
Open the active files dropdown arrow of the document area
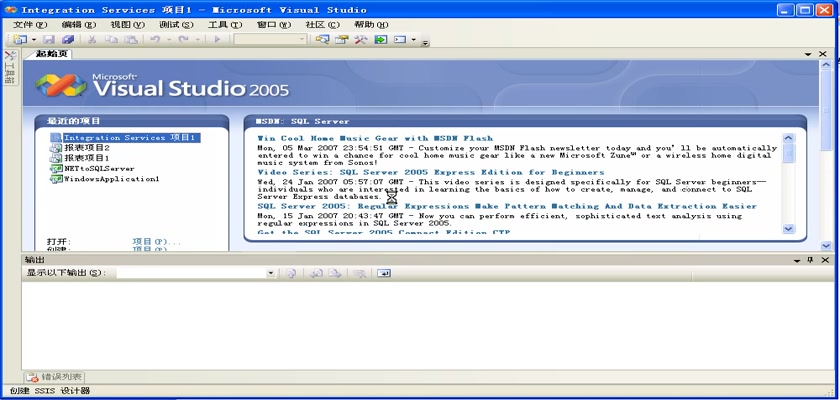(x=808, y=54)
